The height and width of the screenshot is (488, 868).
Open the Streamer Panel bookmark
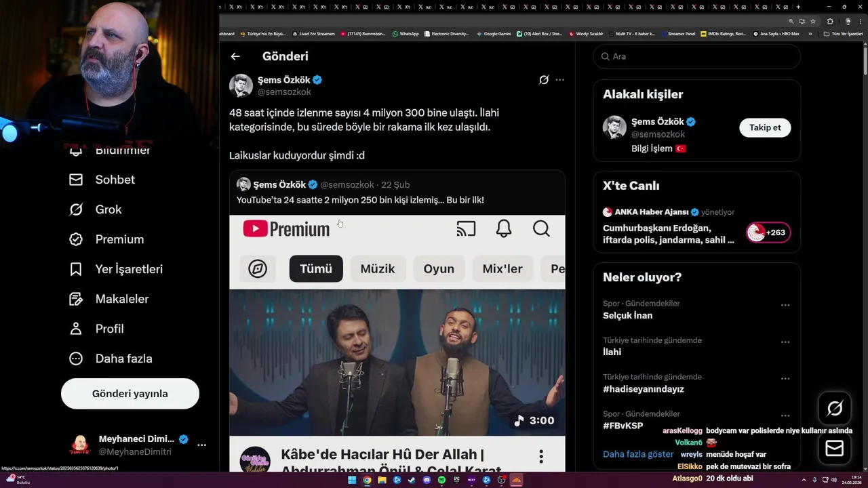(678, 33)
